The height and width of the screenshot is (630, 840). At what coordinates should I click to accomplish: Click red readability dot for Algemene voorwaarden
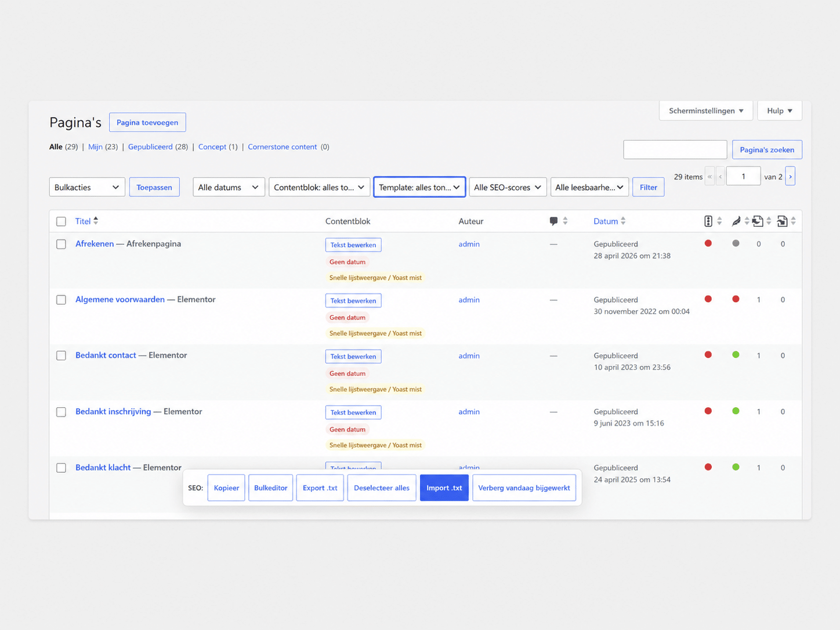click(x=736, y=299)
